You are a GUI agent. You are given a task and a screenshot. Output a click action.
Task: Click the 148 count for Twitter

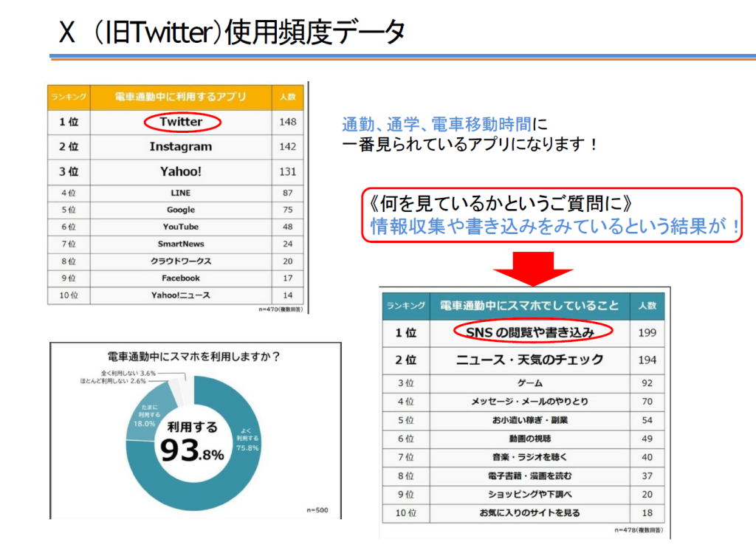click(288, 122)
